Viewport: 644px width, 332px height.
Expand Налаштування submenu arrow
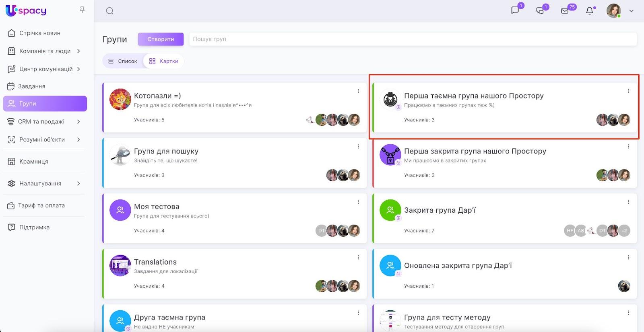coord(78,183)
